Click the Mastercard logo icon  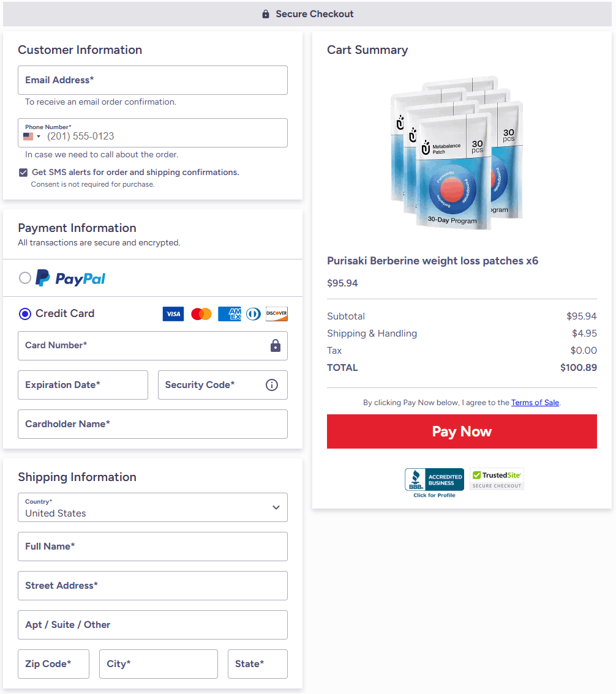point(201,314)
